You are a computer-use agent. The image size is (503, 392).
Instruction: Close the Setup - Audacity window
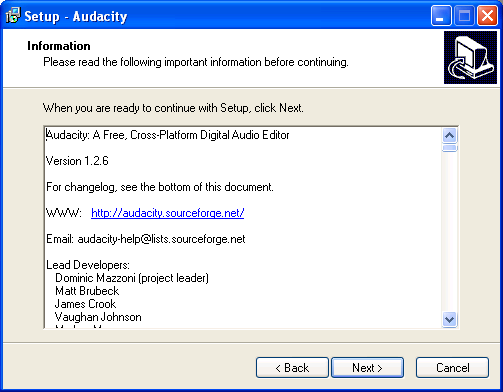487,15
